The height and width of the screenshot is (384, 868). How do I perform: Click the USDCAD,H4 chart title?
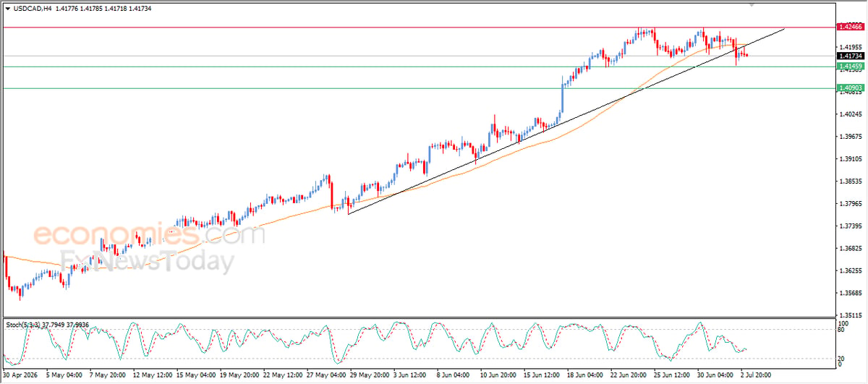32,8
